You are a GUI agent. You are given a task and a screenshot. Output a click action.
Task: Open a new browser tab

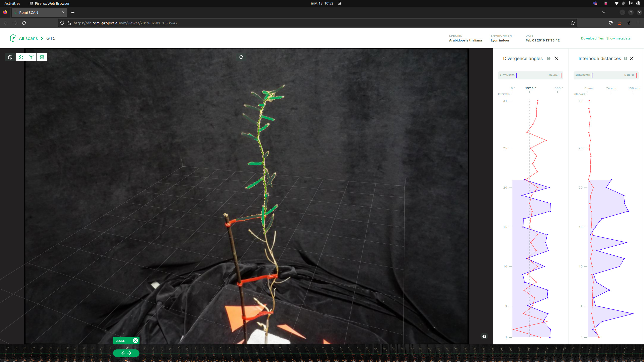73,12
